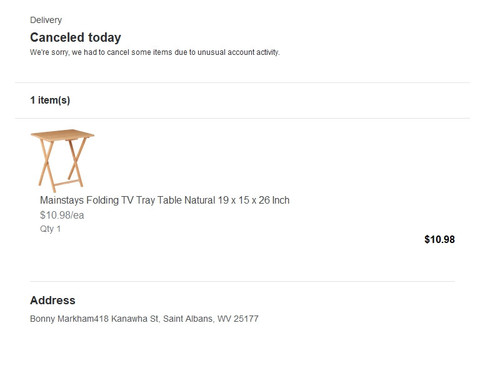
Task: Click the wooden tabletop in the product image
Action: click(x=62, y=135)
